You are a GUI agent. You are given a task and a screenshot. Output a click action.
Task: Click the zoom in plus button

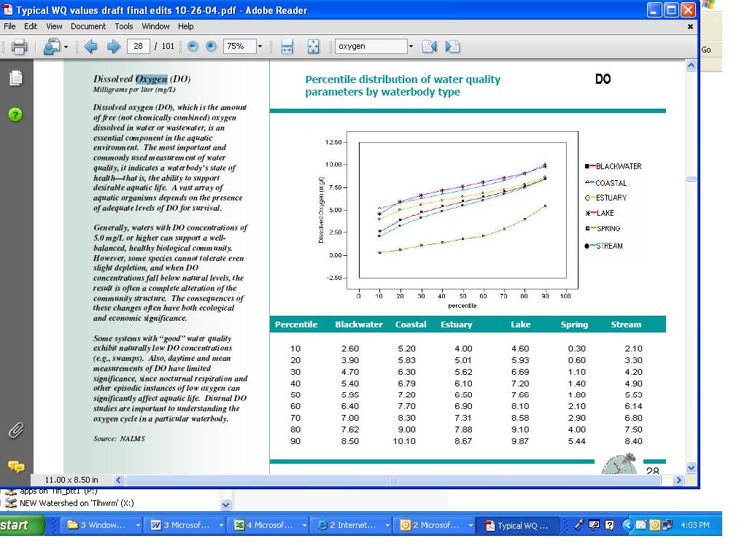tap(211, 46)
